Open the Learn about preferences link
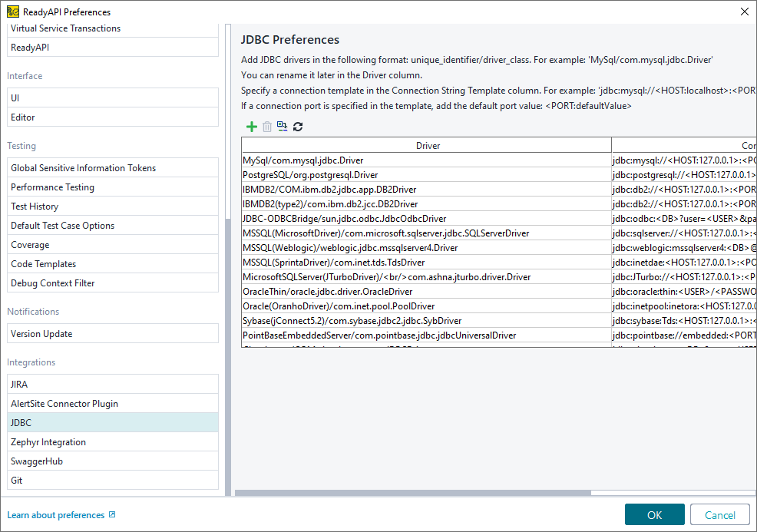This screenshot has height=532, width=757. (54, 514)
